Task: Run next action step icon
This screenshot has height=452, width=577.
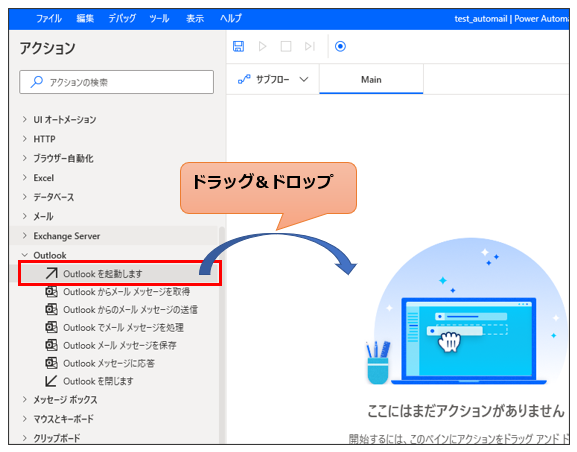Action: pos(310,46)
